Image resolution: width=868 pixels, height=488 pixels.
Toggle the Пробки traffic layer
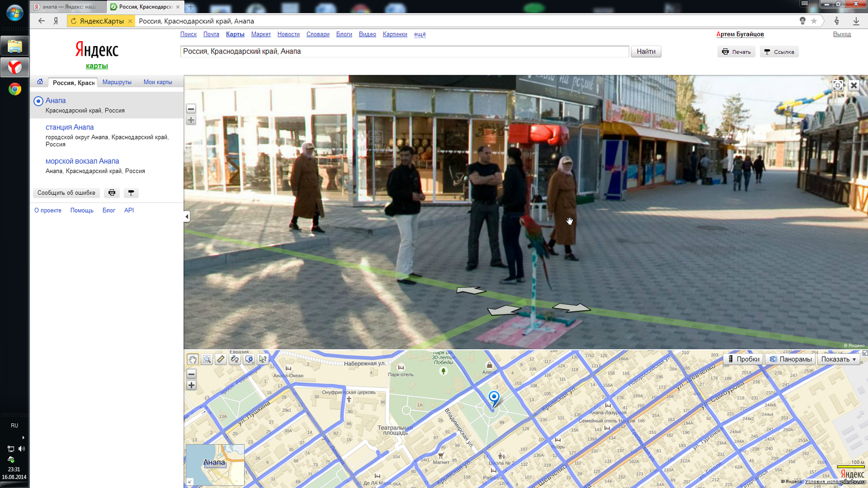click(743, 359)
